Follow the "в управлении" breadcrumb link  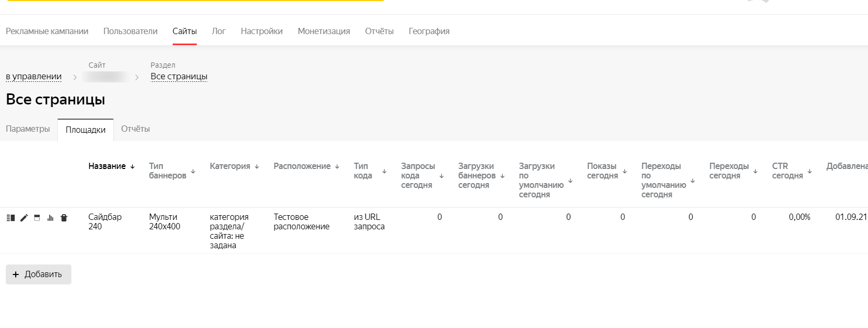(x=34, y=77)
